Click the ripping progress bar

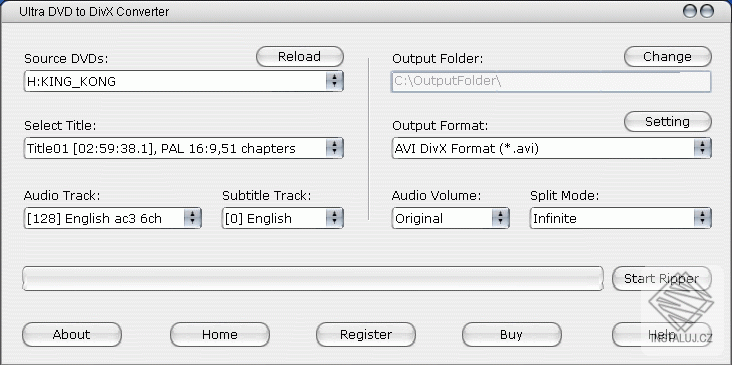(313, 279)
